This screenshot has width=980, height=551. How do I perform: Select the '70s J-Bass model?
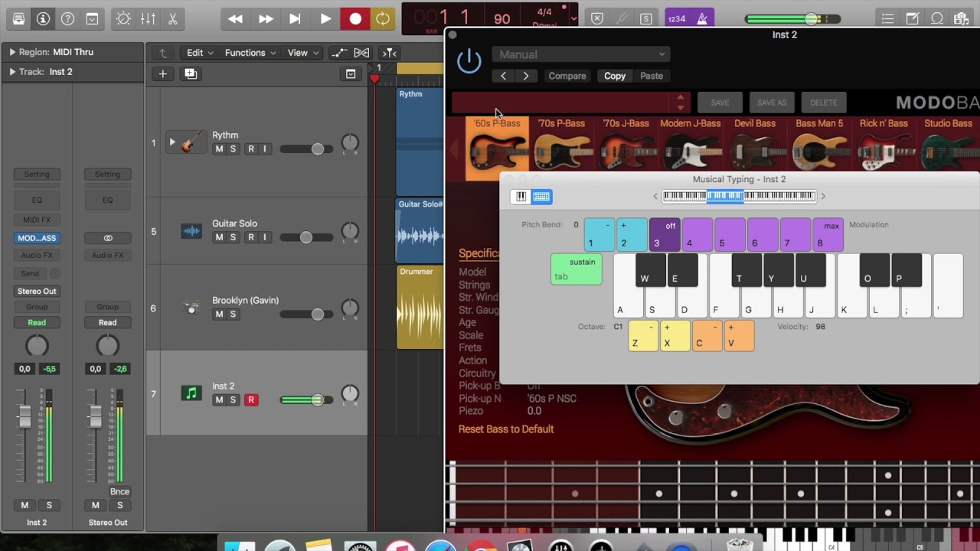626,148
